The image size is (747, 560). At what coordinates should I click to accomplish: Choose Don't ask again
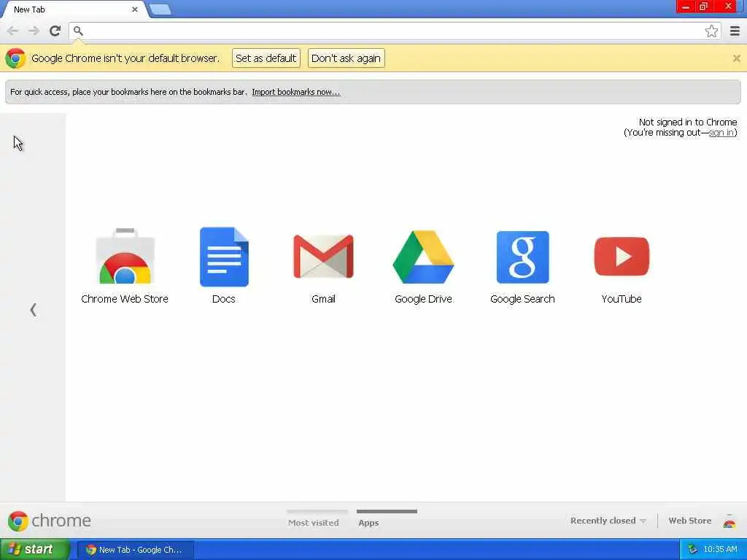[x=346, y=58]
